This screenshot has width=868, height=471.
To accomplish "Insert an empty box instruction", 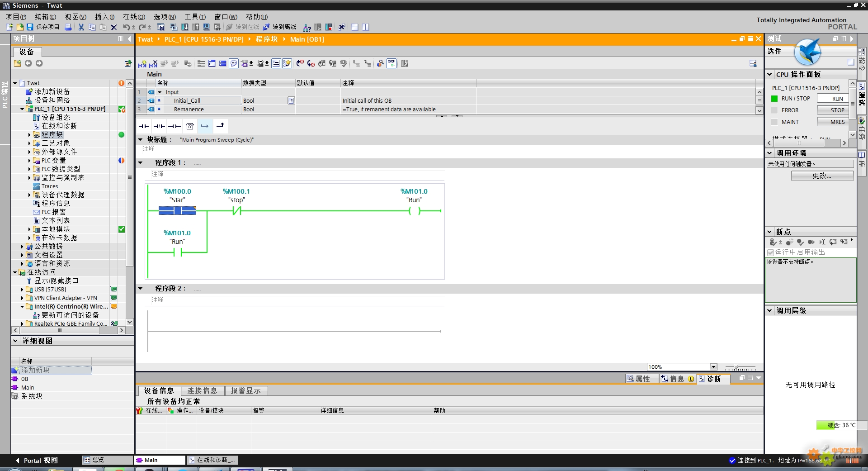I will 190,126.
